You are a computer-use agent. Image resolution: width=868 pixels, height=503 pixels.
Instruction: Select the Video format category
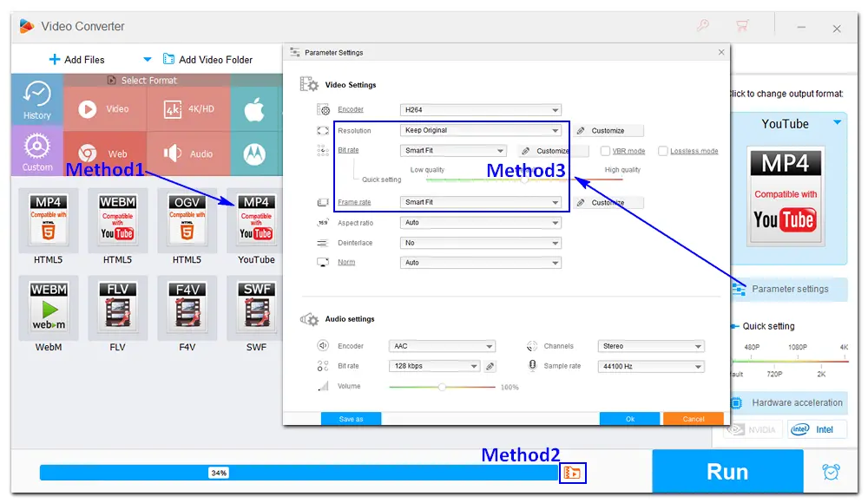point(105,109)
